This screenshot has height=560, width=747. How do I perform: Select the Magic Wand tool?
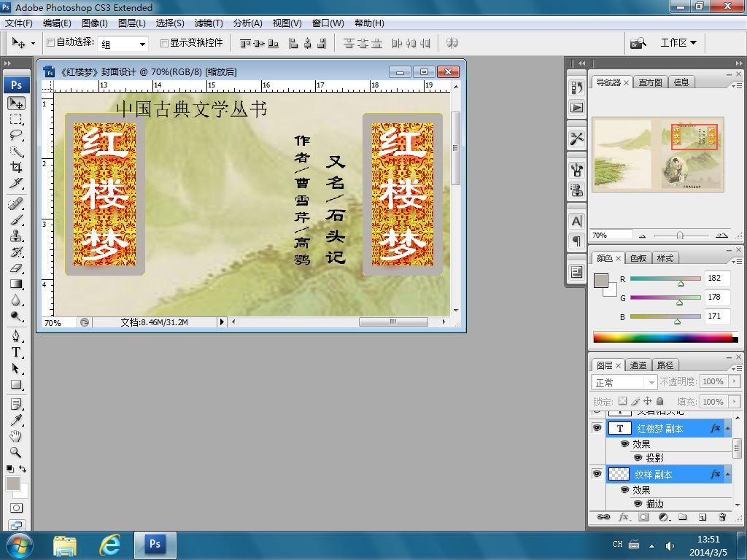pyautogui.click(x=16, y=152)
